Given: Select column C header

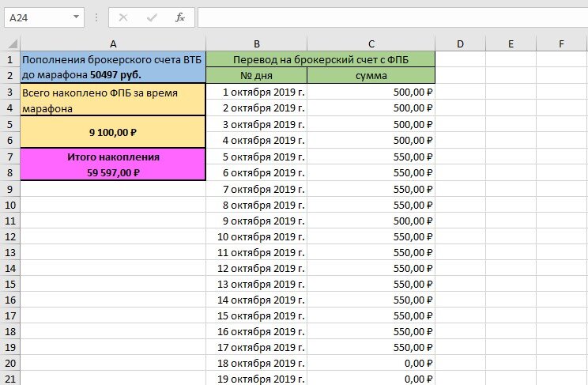Looking at the screenshot, I should click(x=371, y=44).
